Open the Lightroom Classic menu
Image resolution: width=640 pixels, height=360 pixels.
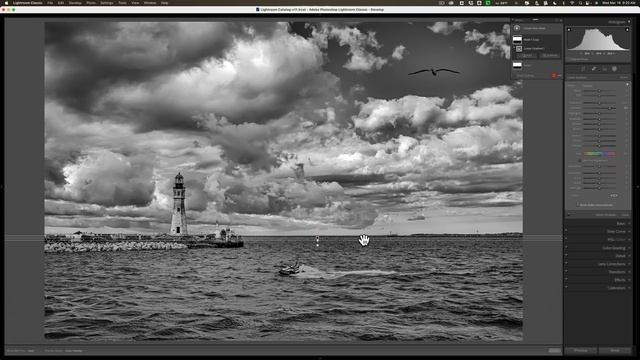(27, 3)
